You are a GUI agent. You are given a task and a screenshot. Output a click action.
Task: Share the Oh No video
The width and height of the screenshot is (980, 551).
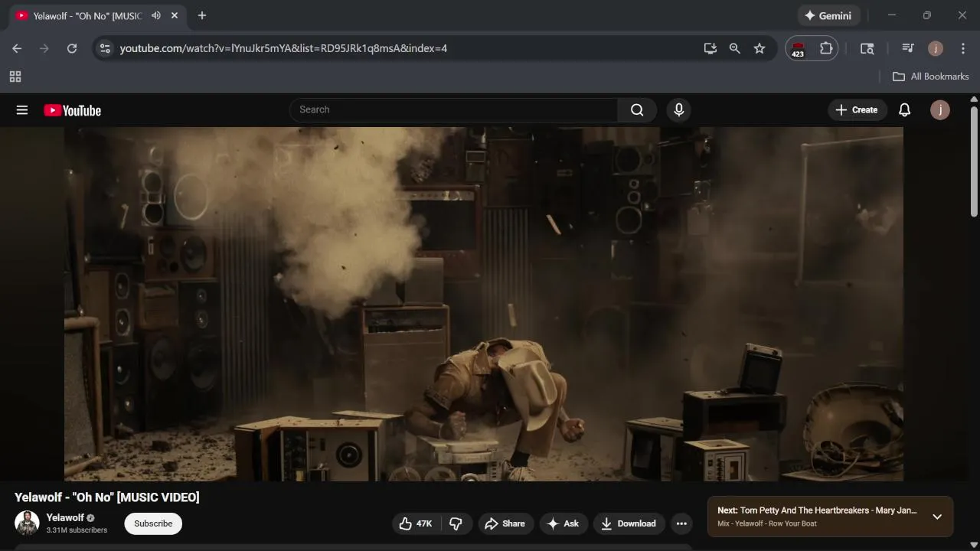click(505, 523)
